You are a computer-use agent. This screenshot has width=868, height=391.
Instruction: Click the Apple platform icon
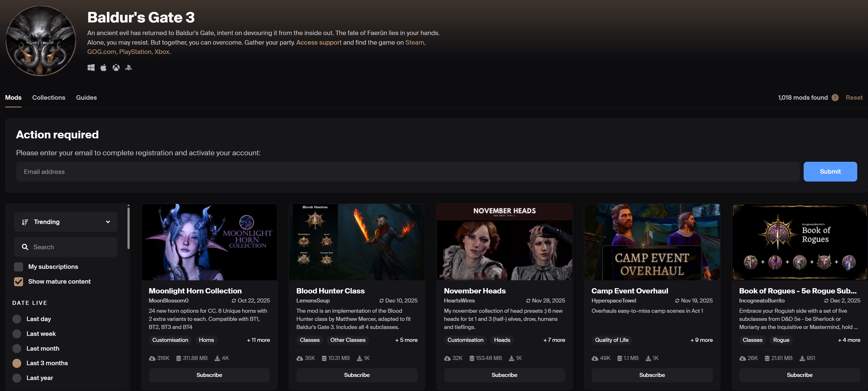tap(103, 68)
